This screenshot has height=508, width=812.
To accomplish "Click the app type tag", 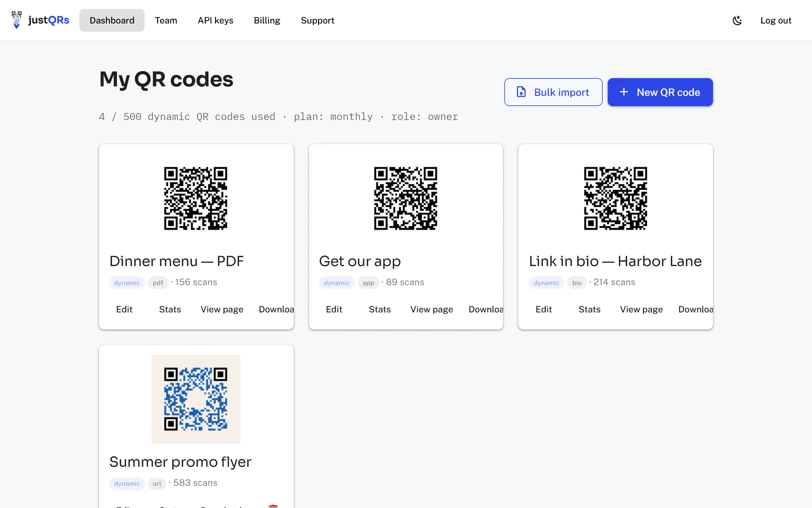I will (x=368, y=283).
